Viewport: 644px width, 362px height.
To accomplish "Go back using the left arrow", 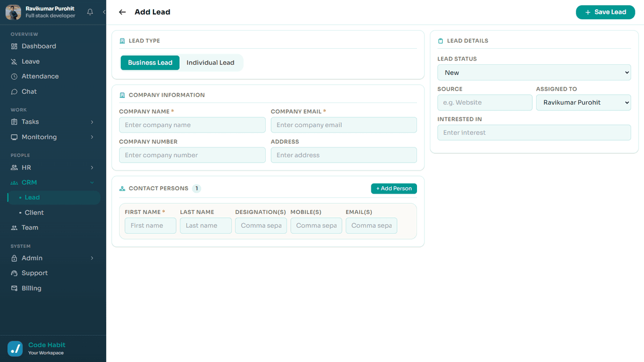I will click(122, 12).
